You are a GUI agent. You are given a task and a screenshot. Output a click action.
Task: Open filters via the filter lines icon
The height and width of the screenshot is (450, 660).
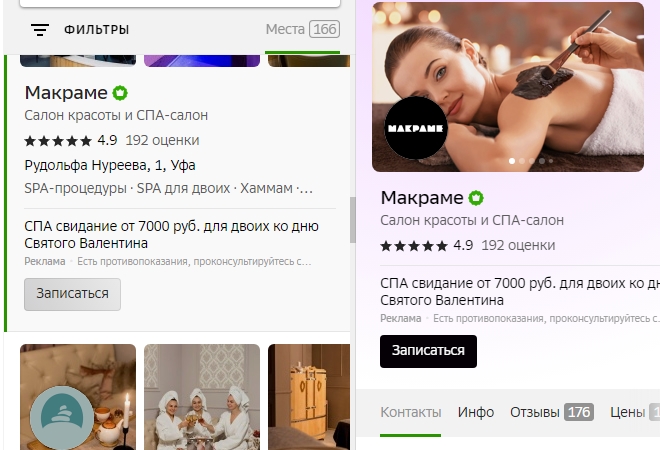(40, 30)
